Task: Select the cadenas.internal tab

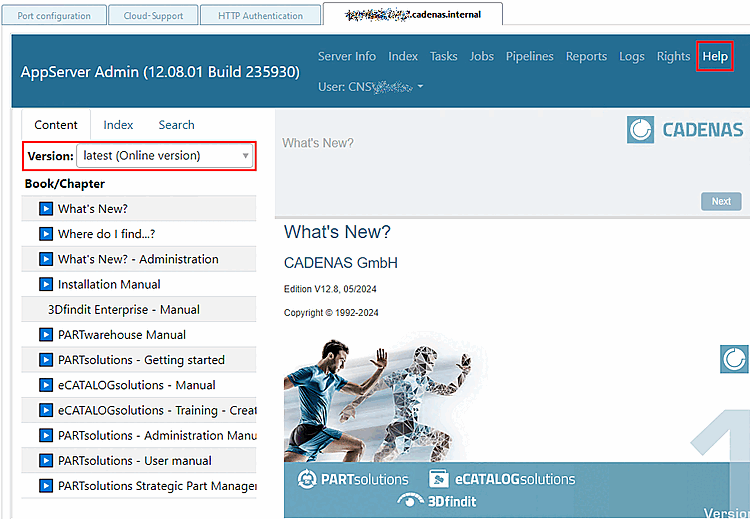Action: 413,14
